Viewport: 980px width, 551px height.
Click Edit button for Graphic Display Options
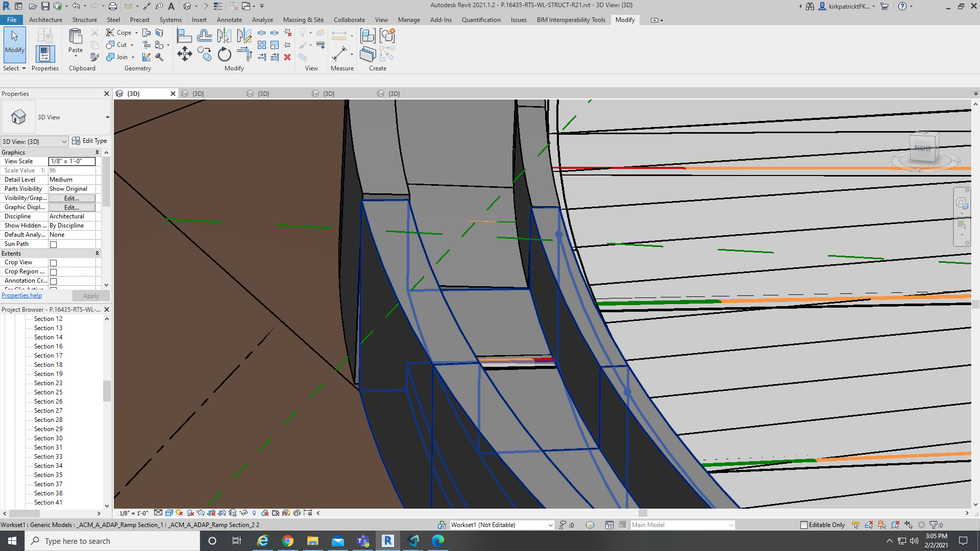coord(72,208)
